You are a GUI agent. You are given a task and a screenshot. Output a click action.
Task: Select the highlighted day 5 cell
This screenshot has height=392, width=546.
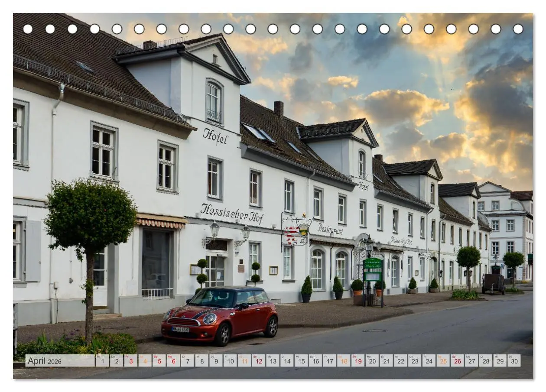coord(159,361)
